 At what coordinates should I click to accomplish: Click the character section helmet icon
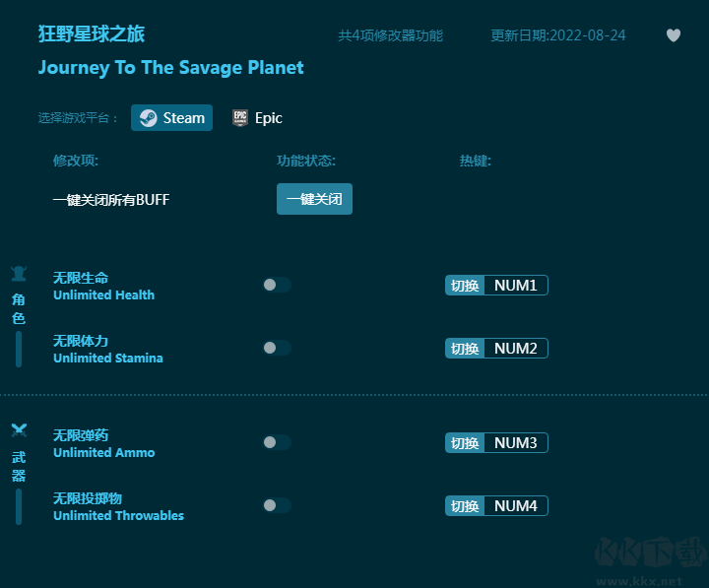pyautogui.click(x=19, y=274)
